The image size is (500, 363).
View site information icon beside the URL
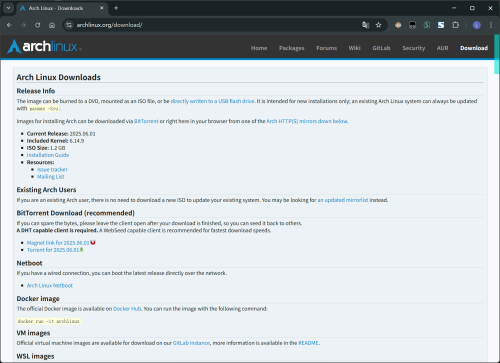pyautogui.click(x=69, y=25)
